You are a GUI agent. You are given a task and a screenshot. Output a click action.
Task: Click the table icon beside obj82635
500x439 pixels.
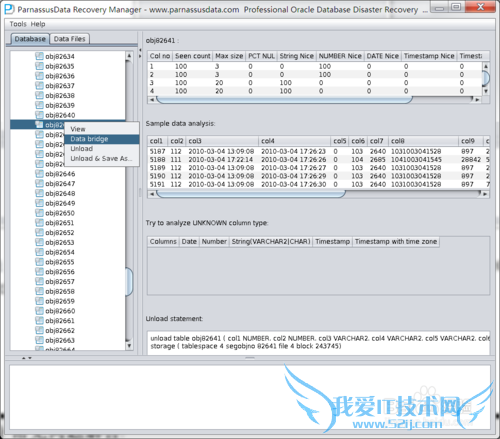39,66
